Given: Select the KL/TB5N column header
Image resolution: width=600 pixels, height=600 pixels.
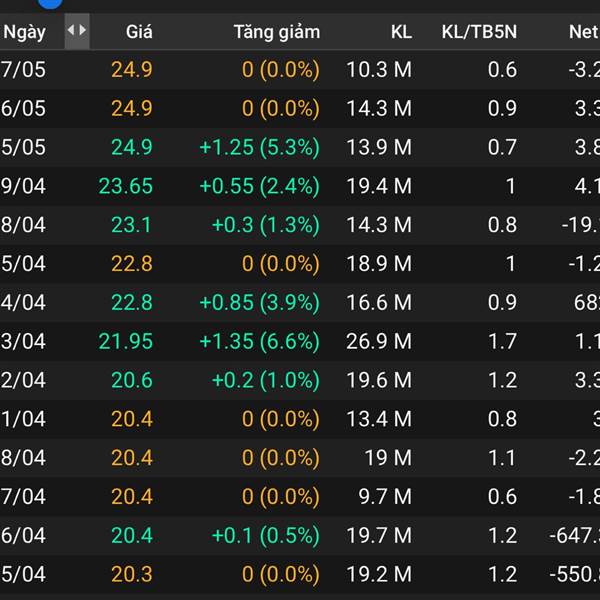Looking at the screenshot, I should [479, 31].
